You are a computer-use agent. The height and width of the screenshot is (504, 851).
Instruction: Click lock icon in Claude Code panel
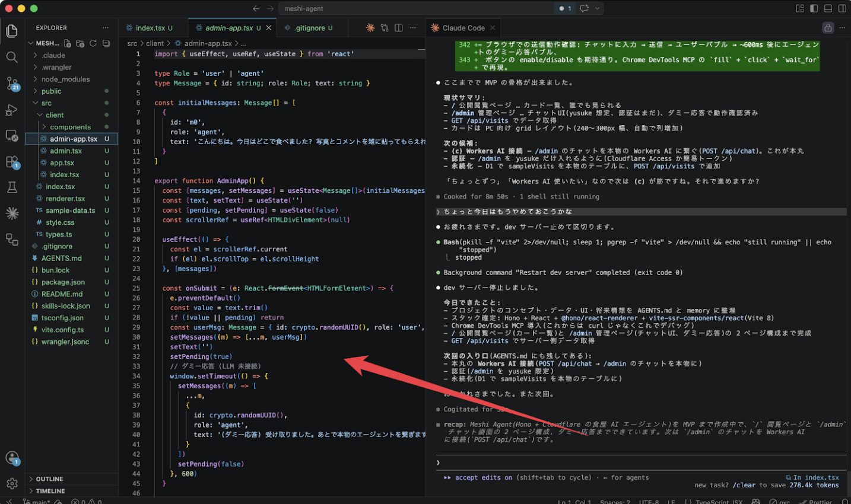[x=828, y=28]
